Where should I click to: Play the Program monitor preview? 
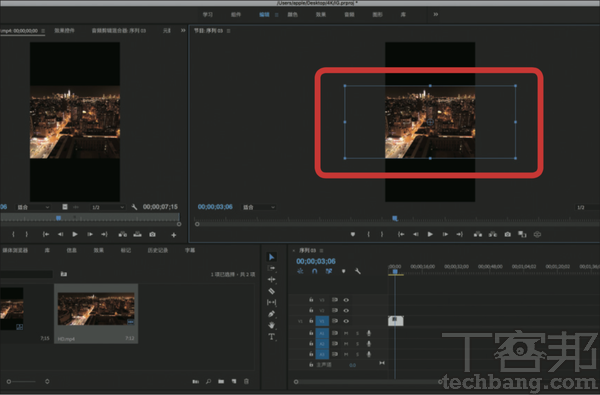click(x=430, y=234)
